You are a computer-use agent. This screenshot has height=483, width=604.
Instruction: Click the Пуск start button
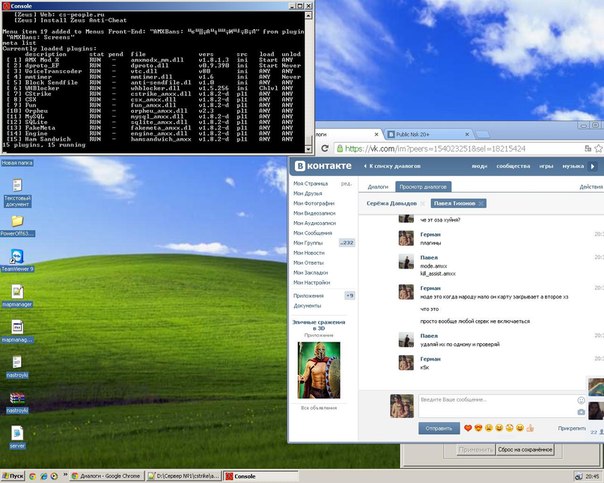[x=12, y=476]
